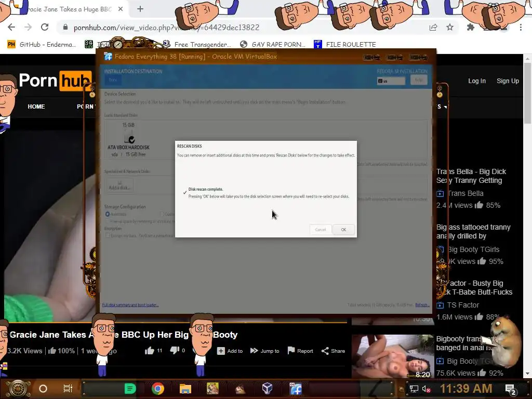Click the VirtualBox icon in the VM title bar

point(108,56)
